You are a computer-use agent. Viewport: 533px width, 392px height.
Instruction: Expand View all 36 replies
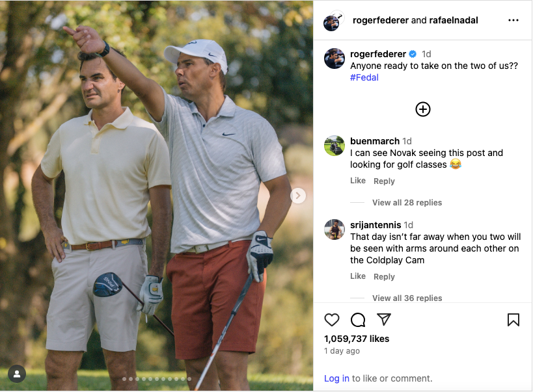click(x=407, y=298)
